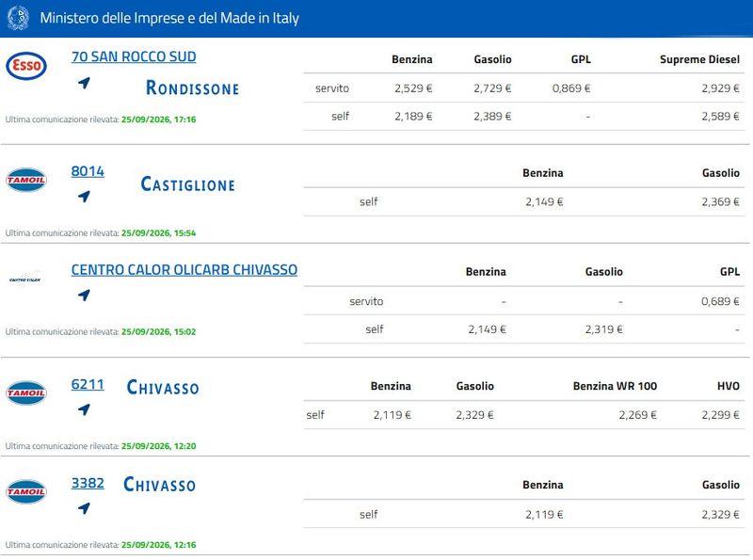Open the 3382 station link
This screenshot has width=753, height=560.
click(x=88, y=483)
